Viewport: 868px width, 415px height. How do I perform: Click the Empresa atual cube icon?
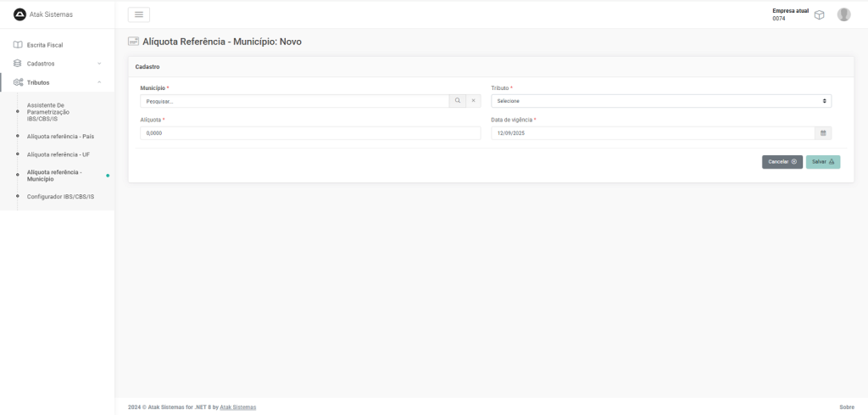(819, 14)
